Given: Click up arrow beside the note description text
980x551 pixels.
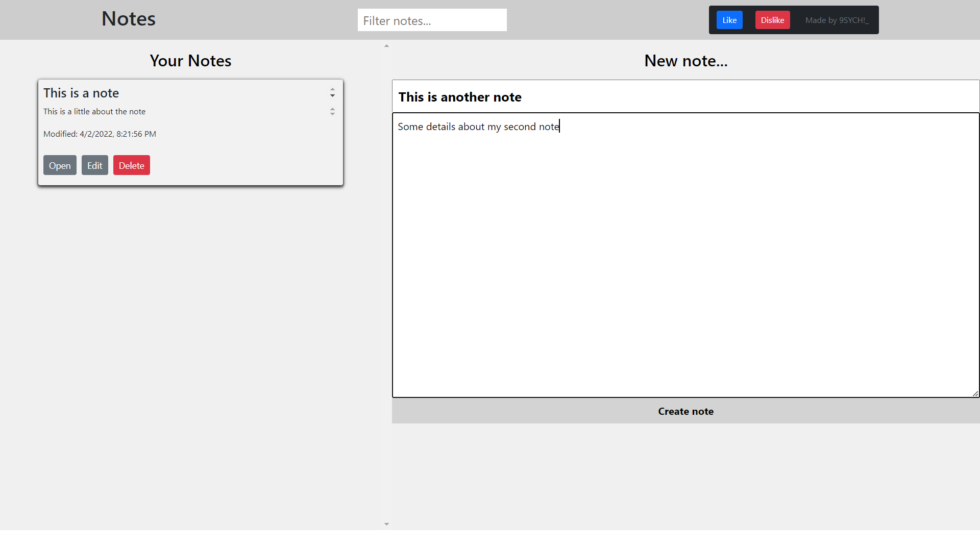Looking at the screenshot, I should 332,109.
